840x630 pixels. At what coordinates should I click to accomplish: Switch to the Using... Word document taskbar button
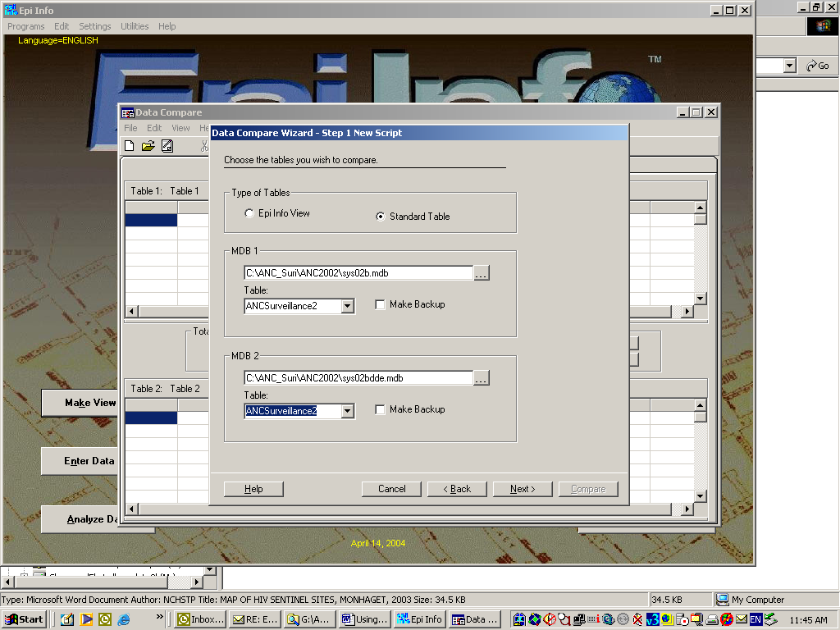pyautogui.click(x=365, y=619)
